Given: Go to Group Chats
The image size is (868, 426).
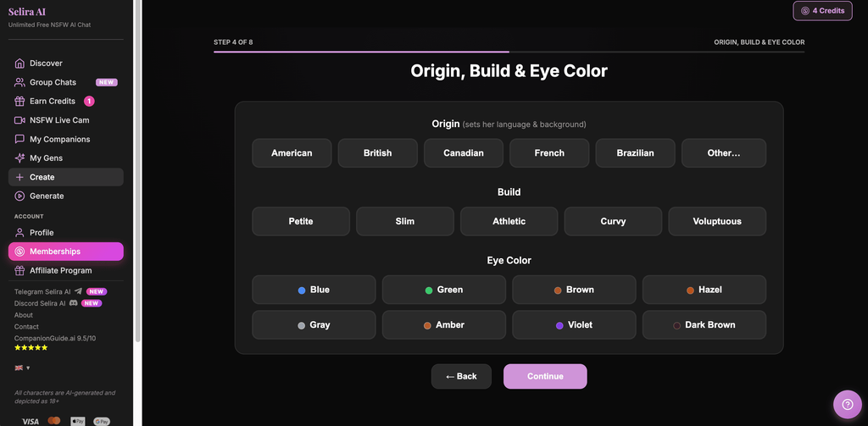Looking at the screenshot, I should (66, 82).
